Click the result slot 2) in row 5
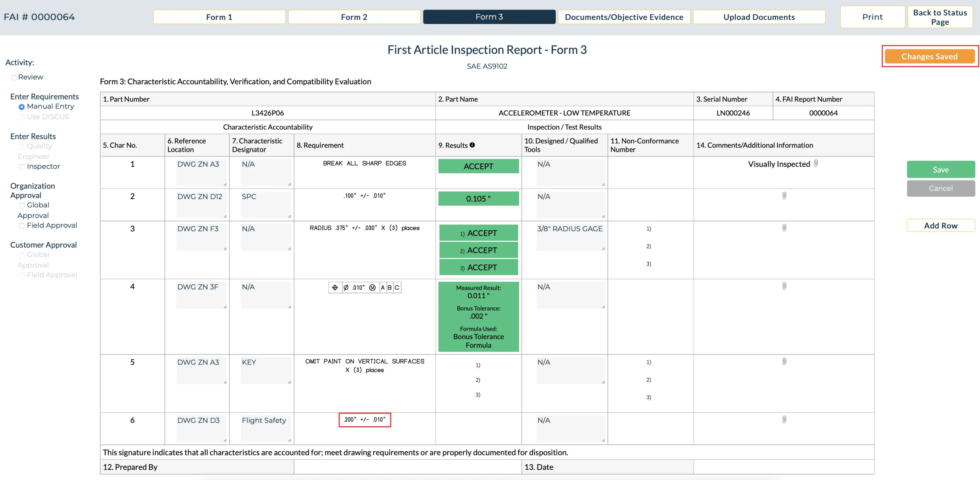The height and width of the screenshot is (480, 980). [x=478, y=380]
